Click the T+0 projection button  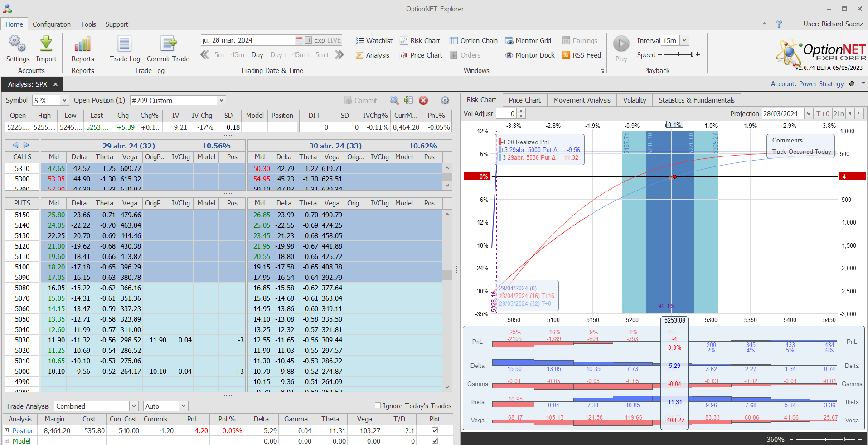point(822,114)
